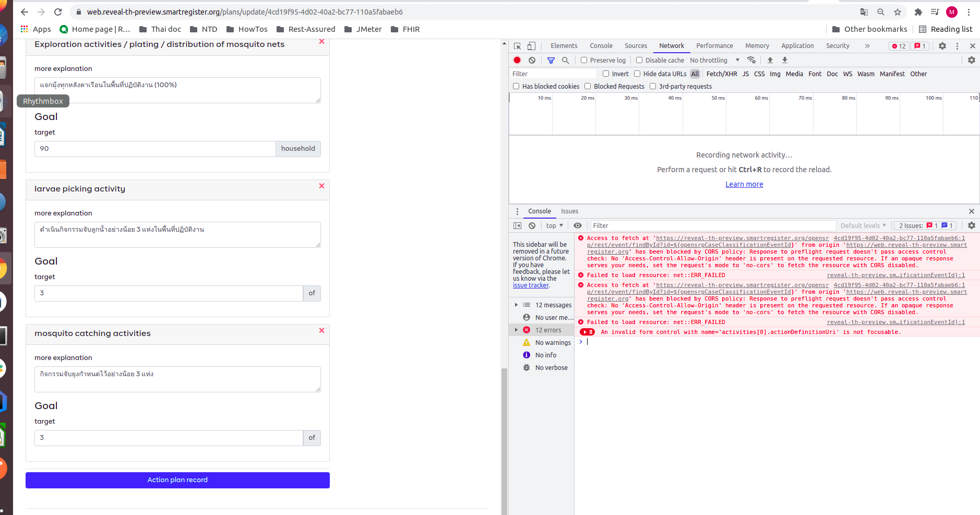The width and height of the screenshot is (980, 515).
Task: Open the Default levels dropdown in Console
Action: pyautogui.click(x=863, y=225)
